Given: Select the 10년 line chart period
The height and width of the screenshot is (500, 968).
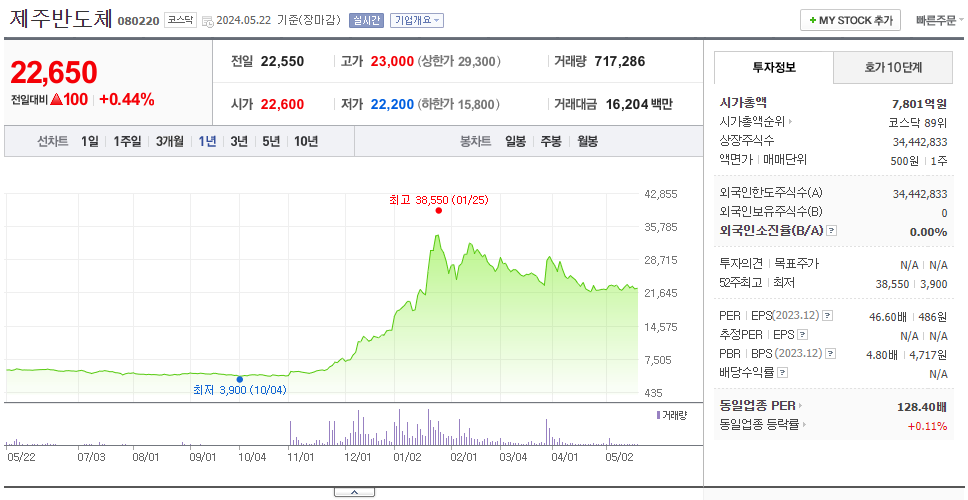Looking at the screenshot, I should 306,141.
